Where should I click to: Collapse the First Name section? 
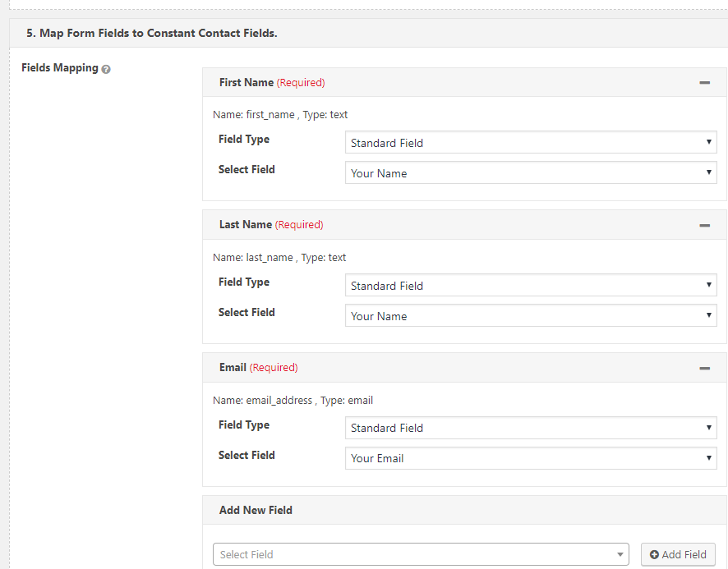pos(704,83)
